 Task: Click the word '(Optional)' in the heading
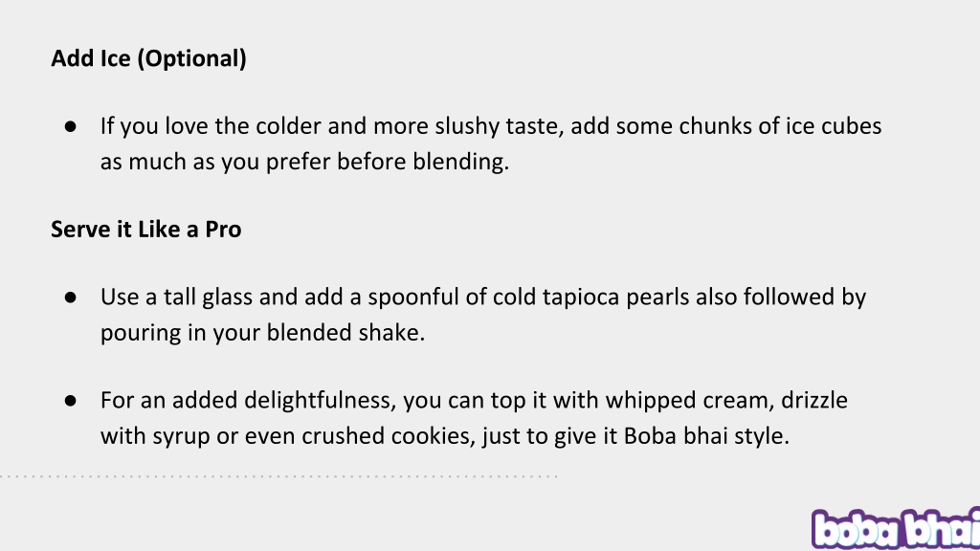pos(191,58)
